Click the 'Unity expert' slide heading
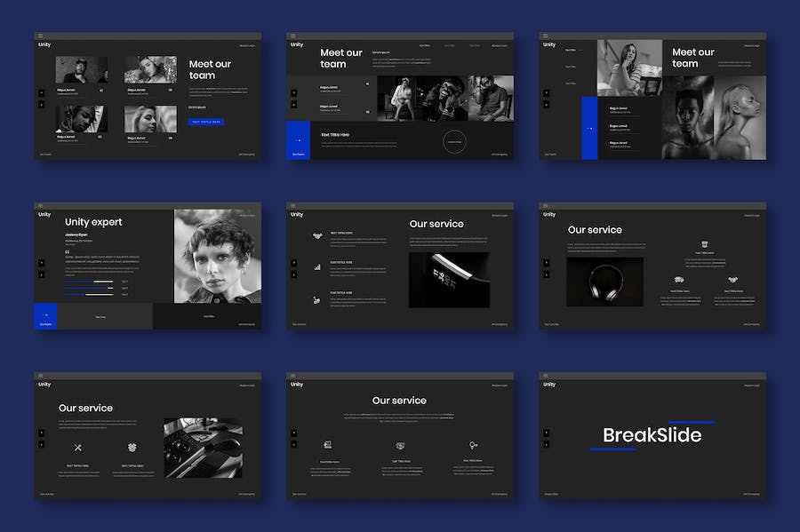The height and width of the screenshot is (532, 800). pyautogui.click(x=93, y=222)
